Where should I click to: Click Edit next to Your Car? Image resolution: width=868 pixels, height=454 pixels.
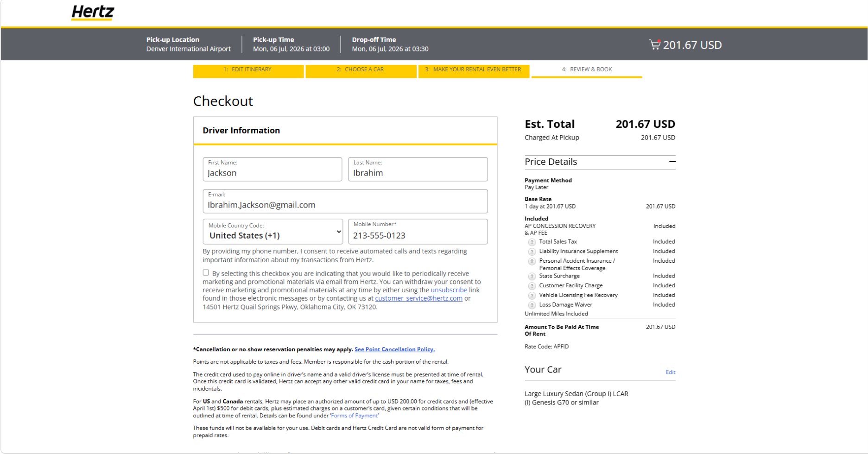671,372
